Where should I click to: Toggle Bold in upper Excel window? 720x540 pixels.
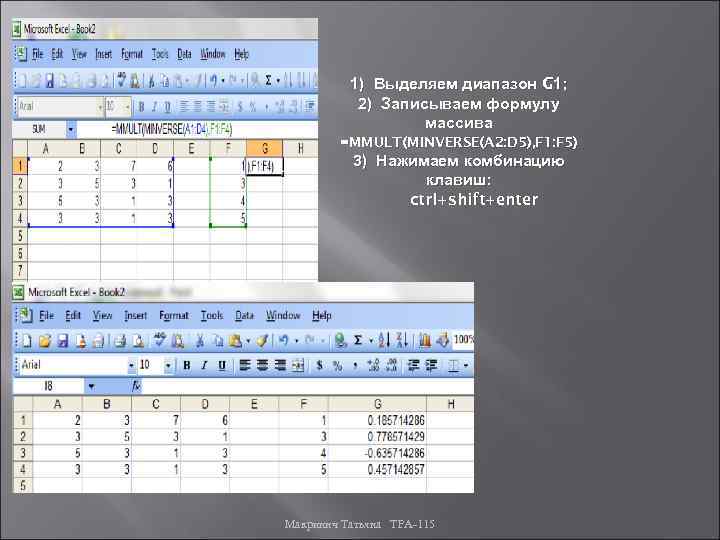coord(141,107)
